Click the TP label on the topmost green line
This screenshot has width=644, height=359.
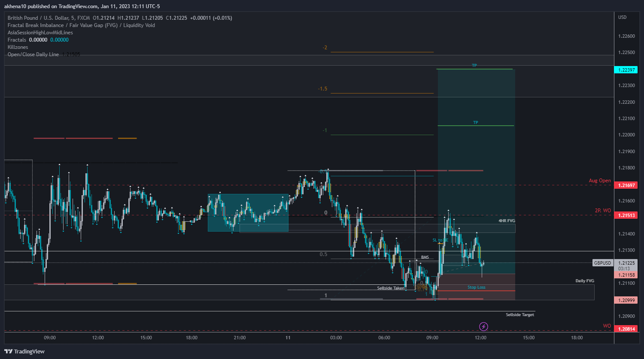474,66
